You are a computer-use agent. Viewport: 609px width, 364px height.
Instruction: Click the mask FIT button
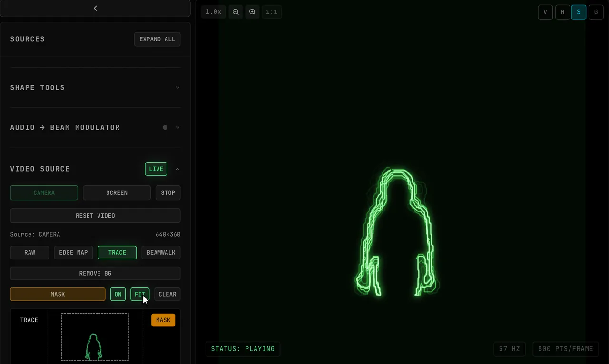140,294
